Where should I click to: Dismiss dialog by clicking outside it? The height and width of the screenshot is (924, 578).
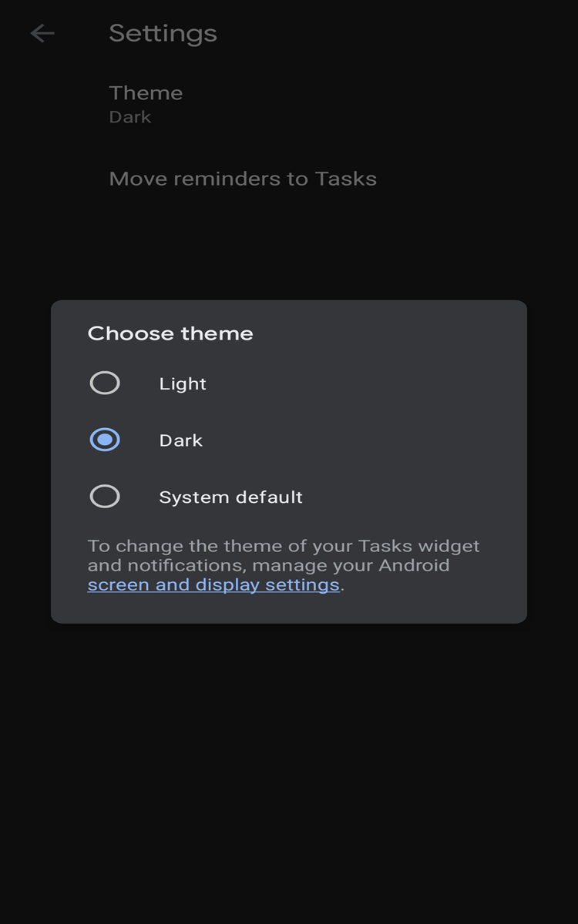click(x=289, y=770)
